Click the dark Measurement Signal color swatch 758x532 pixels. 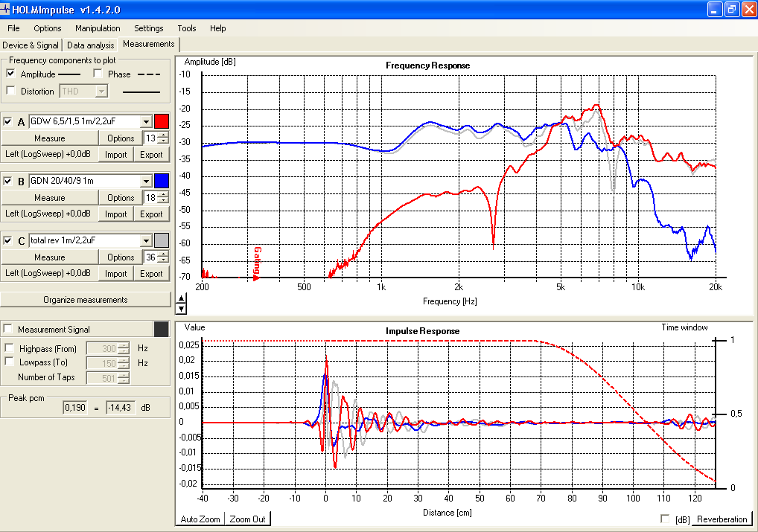pos(162,329)
